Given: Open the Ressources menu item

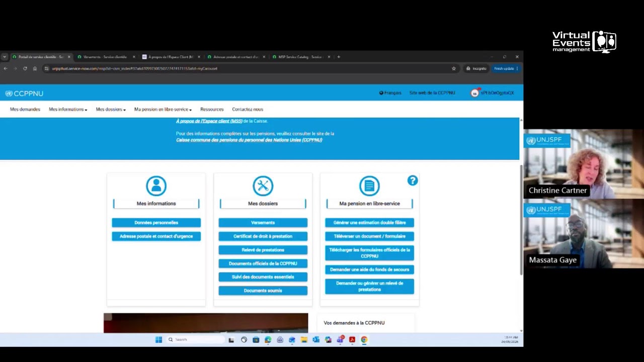Looking at the screenshot, I should click(212, 109).
